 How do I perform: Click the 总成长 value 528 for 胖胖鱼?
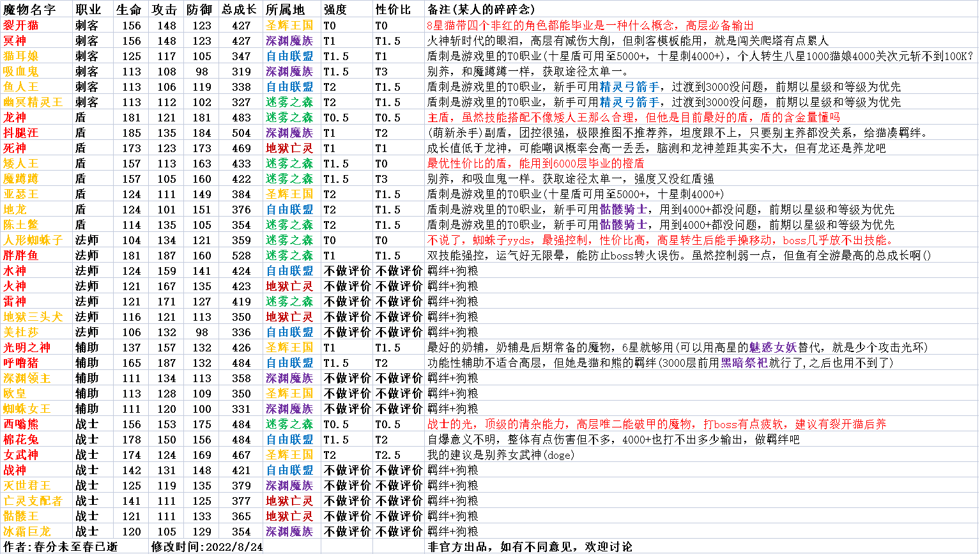coord(241,256)
